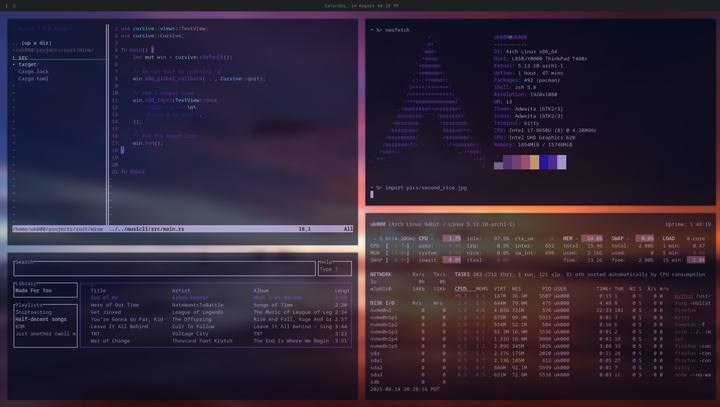
Task: Select process row with PID 576
Action: [582, 311]
